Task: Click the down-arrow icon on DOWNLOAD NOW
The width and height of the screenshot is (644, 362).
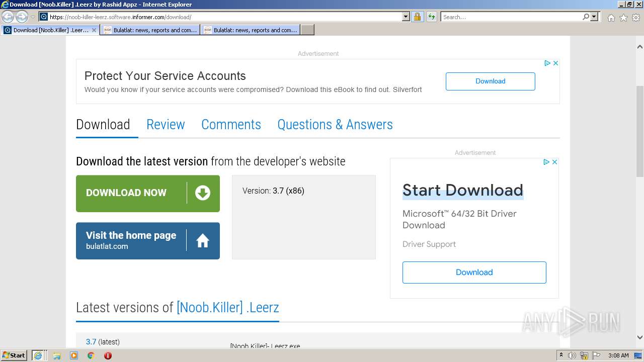Action: click(203, 193)
